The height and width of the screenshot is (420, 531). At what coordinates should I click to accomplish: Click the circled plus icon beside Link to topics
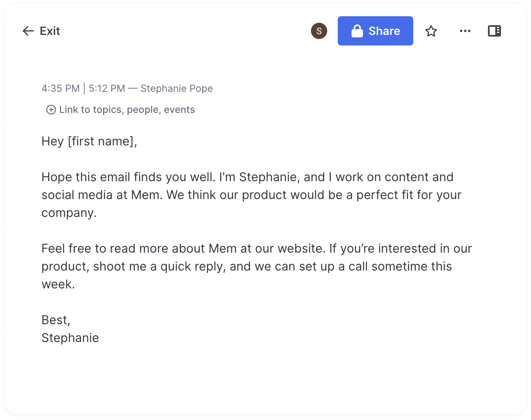(51, 110)
